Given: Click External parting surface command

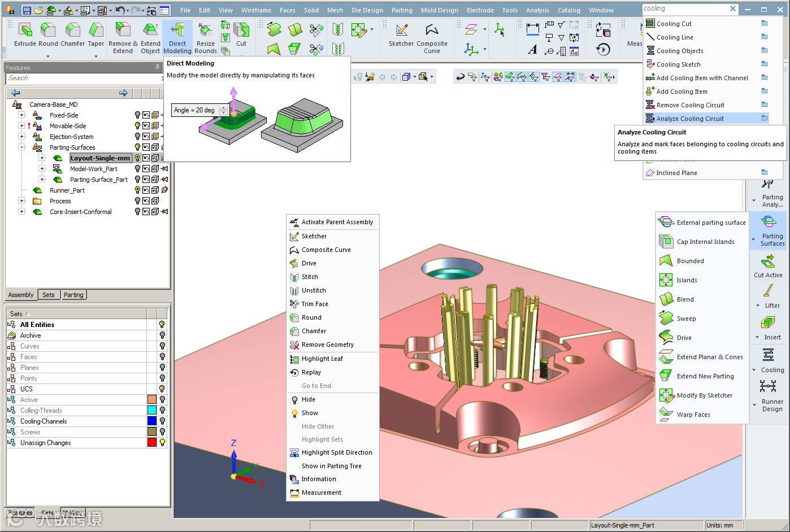Looking at the screenshot, I should click(702, 223).
